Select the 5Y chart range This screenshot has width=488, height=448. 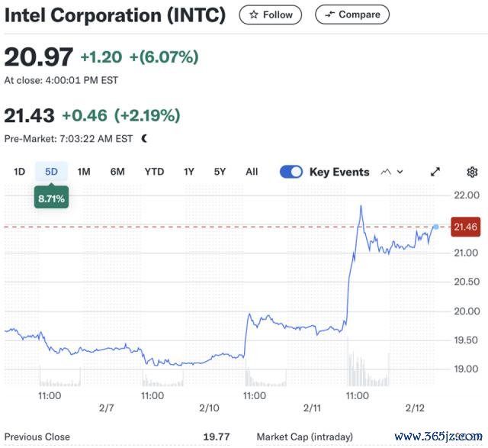coord(220,172)
